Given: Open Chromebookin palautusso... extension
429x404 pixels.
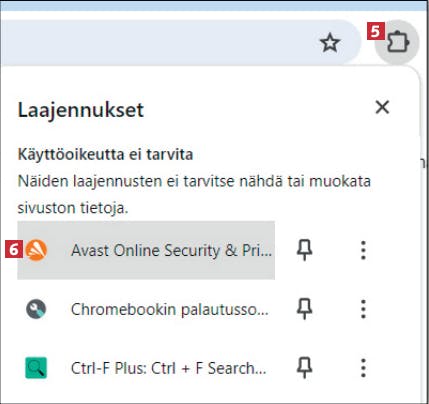Looking at the screenshot, I should 146,309.
